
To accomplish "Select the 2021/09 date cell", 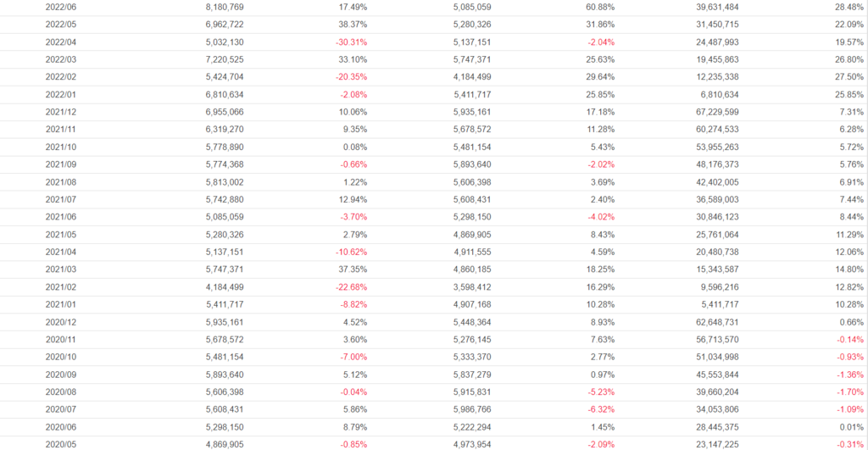I will tap(61, 164).
